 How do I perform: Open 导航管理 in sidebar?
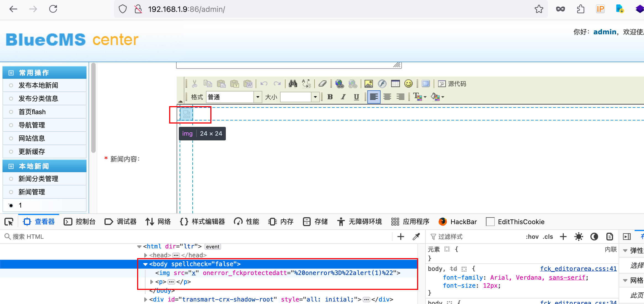pos(32,125)
